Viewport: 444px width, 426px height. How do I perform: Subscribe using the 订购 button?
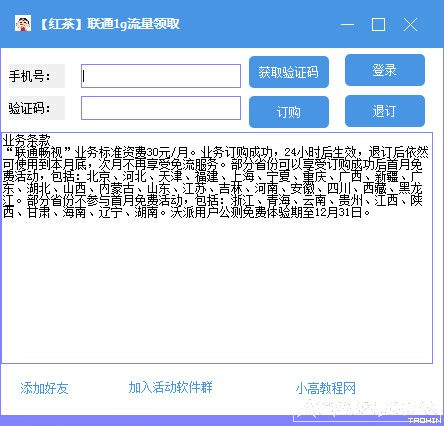(289, 112)
